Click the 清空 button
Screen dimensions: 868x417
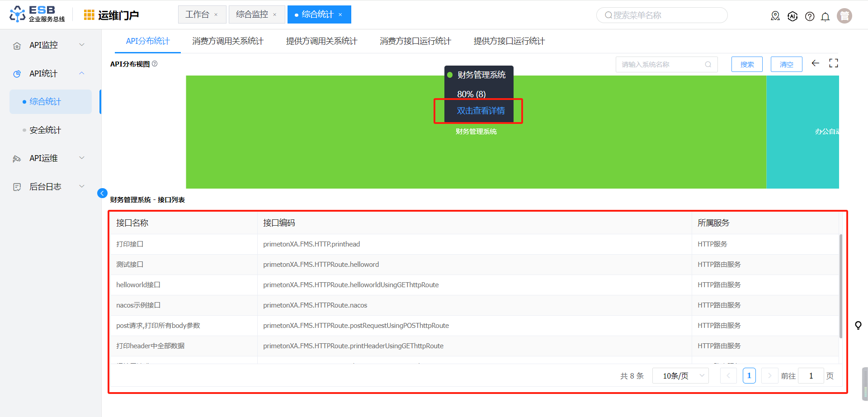786,64
